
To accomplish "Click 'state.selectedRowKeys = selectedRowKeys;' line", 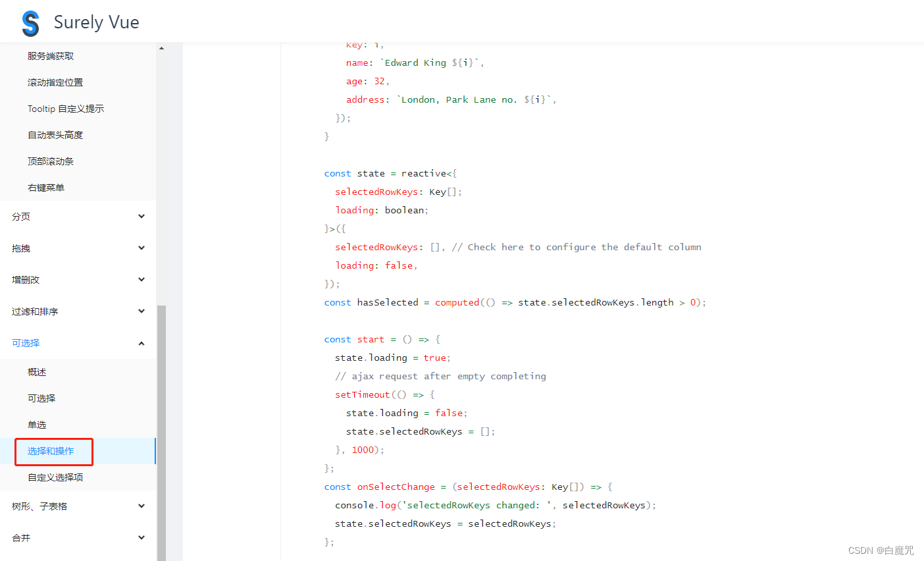I will click(446, 523).
